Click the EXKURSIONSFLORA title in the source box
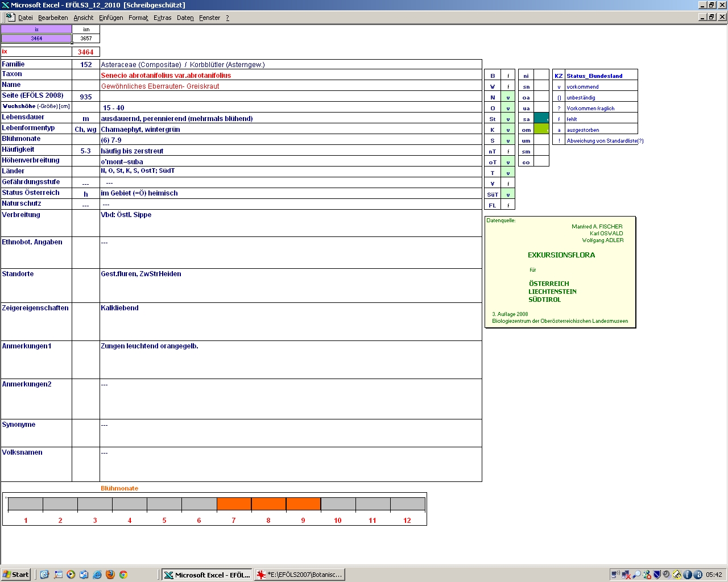This screenshot has height=582, width=728. [561, 255]
